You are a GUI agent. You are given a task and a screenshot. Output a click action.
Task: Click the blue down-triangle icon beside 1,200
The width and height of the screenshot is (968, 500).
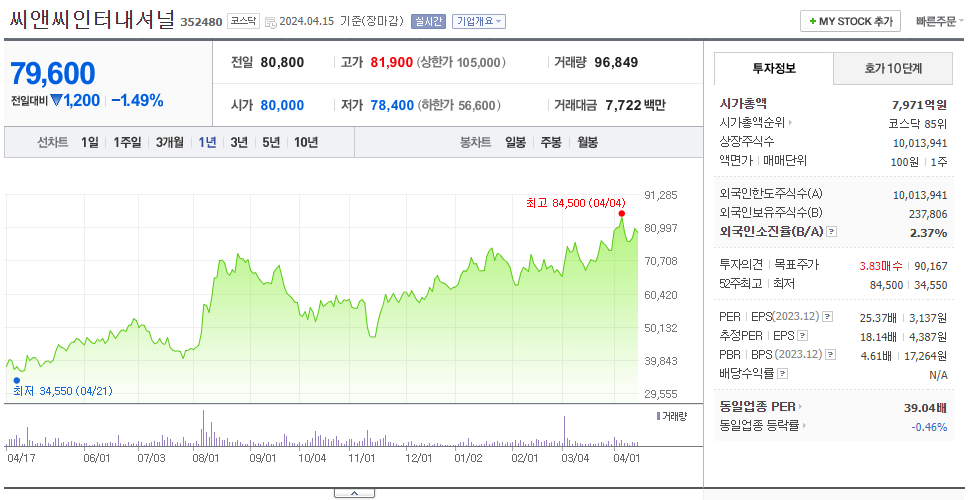56,101
